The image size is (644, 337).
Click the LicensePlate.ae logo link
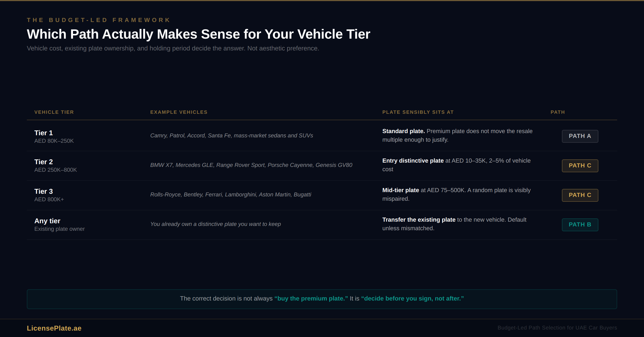pos(54,328)
